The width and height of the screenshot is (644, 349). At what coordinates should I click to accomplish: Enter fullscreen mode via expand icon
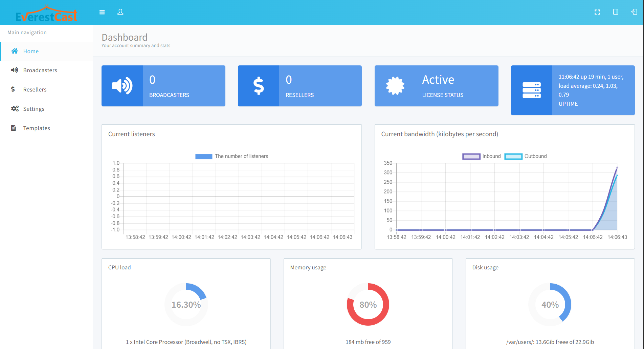(x=597, y=12)
